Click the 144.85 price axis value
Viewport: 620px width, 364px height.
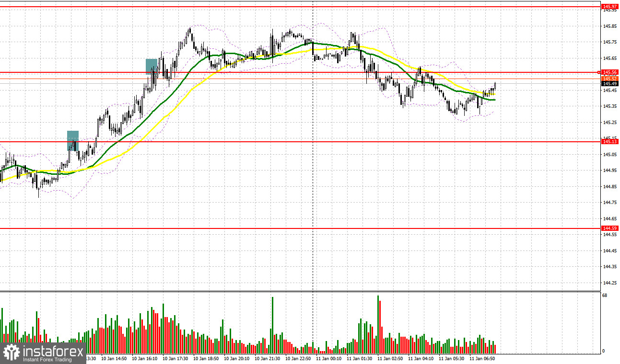tap(609, 186)
